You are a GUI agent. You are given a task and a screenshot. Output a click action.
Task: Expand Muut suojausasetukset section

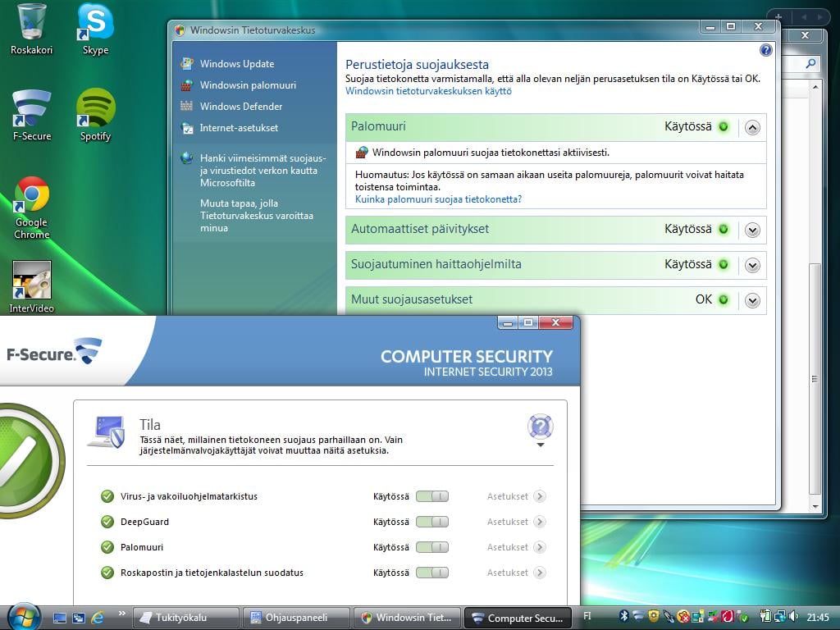tap(752, 300)
